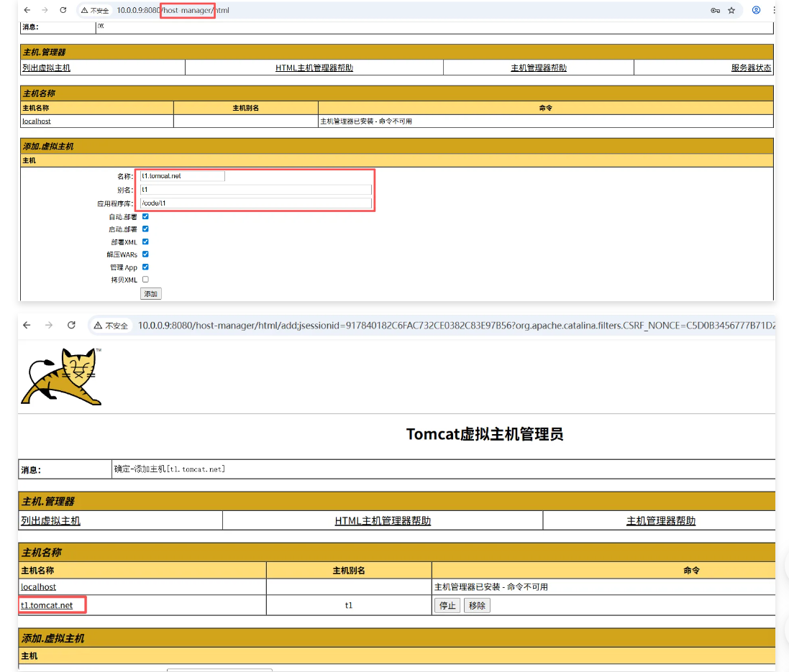Focus the 应用程序库 field with /code/t1

point(255,203)
